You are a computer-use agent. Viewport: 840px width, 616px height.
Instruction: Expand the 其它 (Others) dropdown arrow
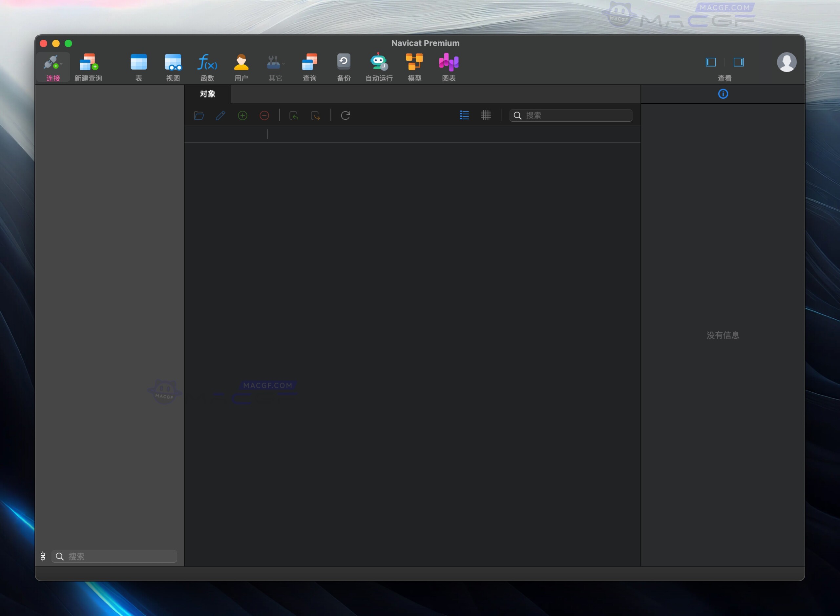pos(284,64)
